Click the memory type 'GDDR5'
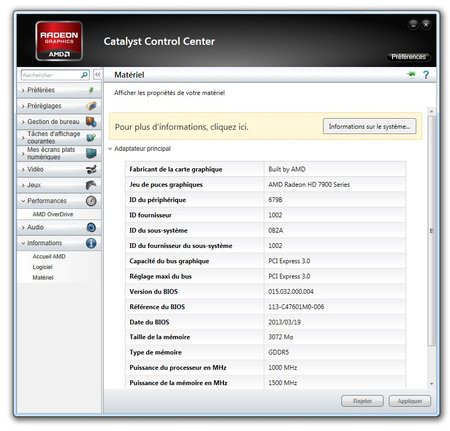The width and height of the screenshot is (450, 431). (x=279, y=352)
